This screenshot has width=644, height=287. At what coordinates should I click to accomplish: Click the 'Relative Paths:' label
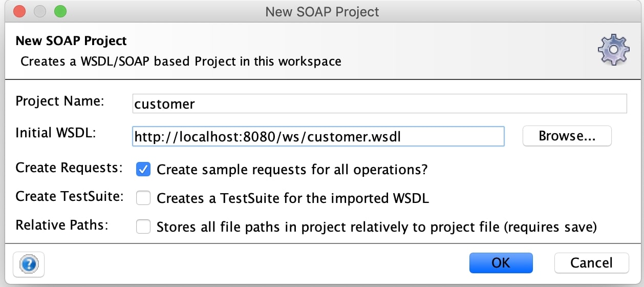point(62,225)
